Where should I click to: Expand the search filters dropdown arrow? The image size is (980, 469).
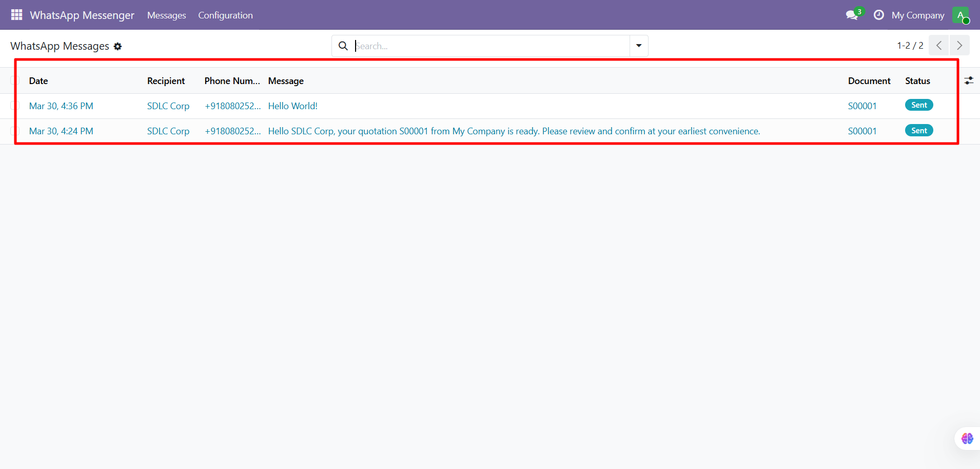point(638,46)
